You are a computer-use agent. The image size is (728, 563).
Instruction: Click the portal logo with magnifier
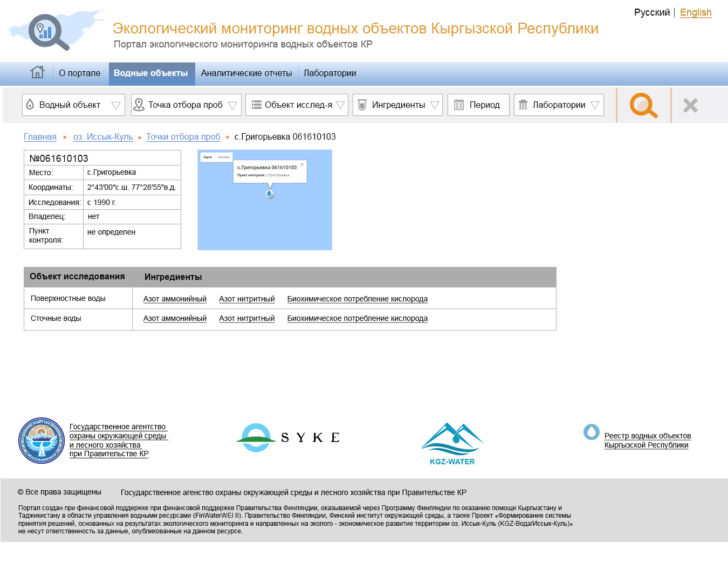click(56, 31)
